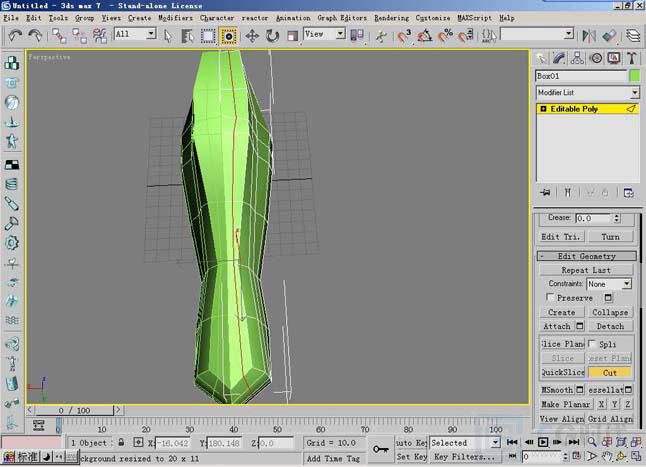The width and height of the screenshot is (646, 467).
Task: Toggle Show End Result icon
Action: coord(568,193)
